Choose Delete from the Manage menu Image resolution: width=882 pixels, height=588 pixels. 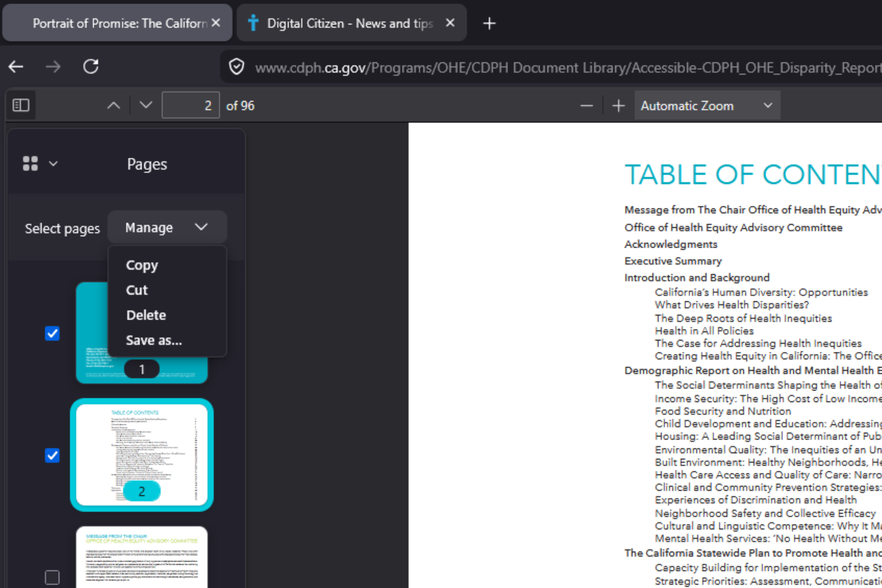146,315
